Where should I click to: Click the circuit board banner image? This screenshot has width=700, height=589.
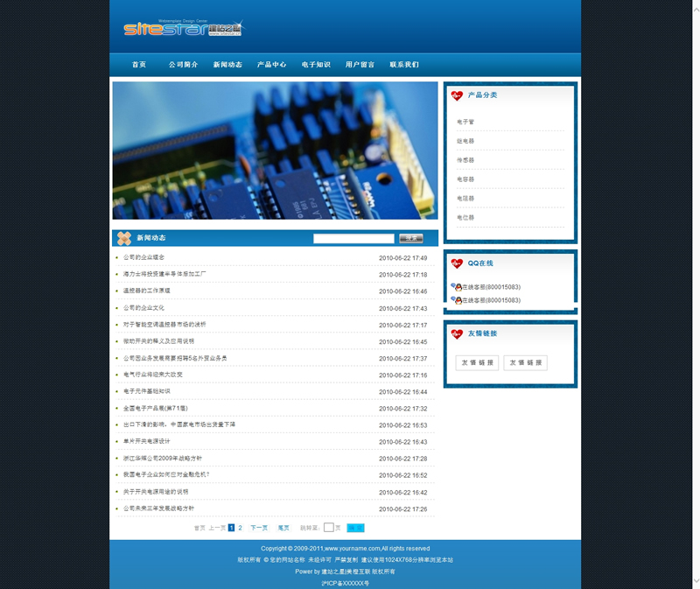pyautogui.click(x=275, y=150)
